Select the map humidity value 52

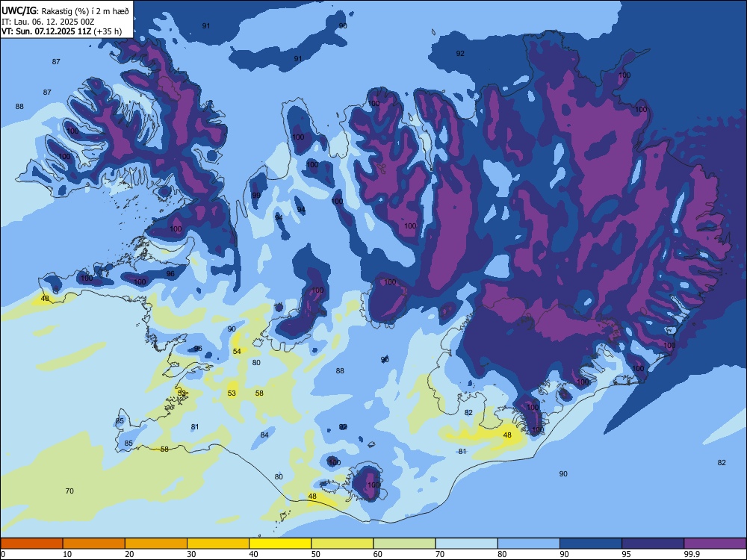click(182, 393)
